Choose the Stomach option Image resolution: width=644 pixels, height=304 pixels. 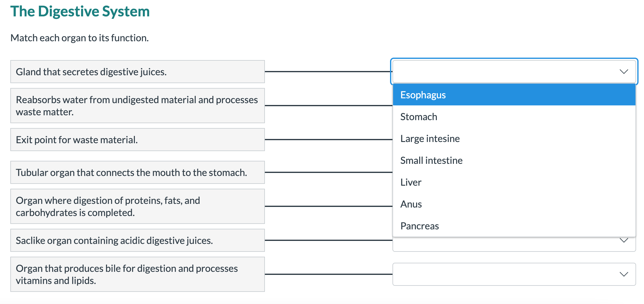[419, 117]
